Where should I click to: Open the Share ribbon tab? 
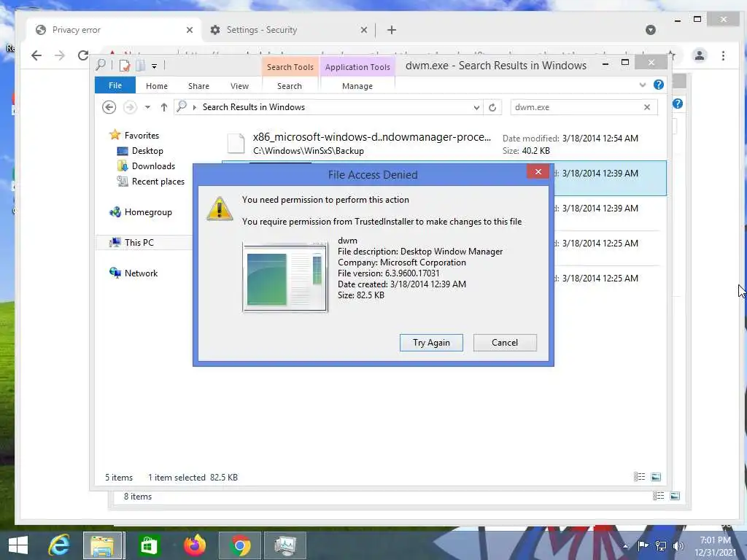(x=198, y=86)
